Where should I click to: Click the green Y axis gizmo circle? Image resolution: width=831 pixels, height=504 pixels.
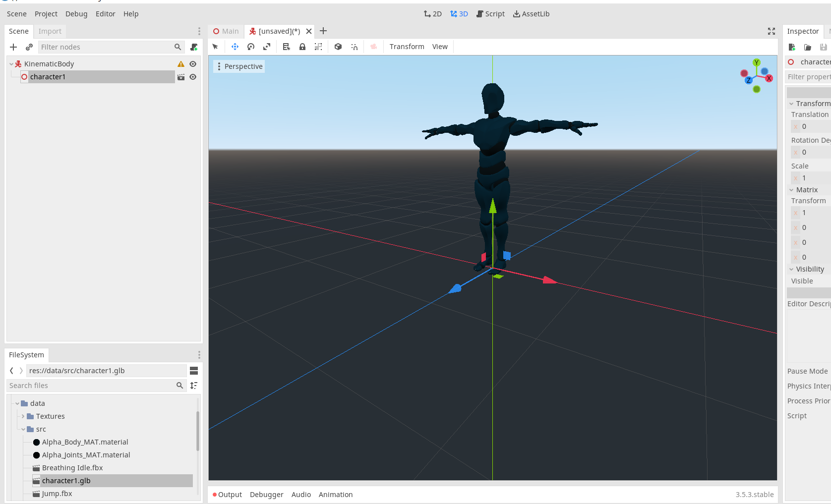tap(756, 62)
